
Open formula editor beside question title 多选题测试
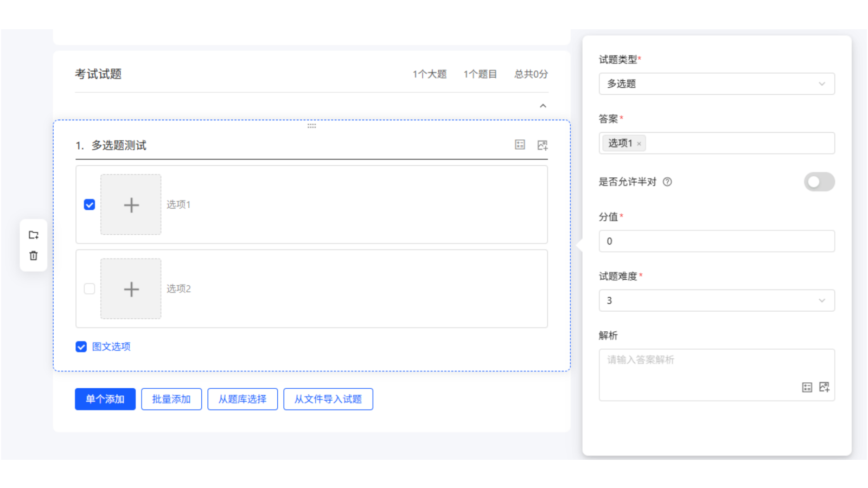pyautogui.click(x=520, y=144)
